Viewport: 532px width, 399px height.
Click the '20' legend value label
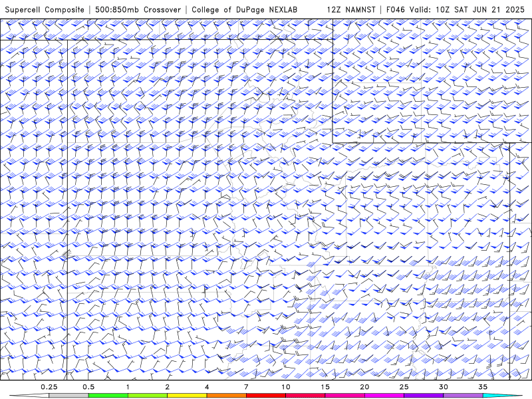pos(364,387)
